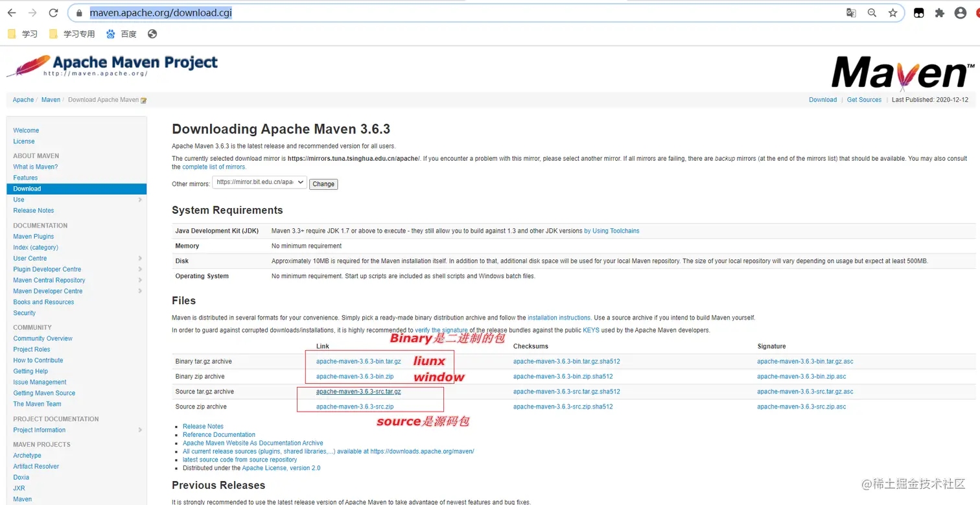Download apache-maven-3.6.3-src.tar.gz
This screenshot has width=980, height=505.
coord(358,392)
